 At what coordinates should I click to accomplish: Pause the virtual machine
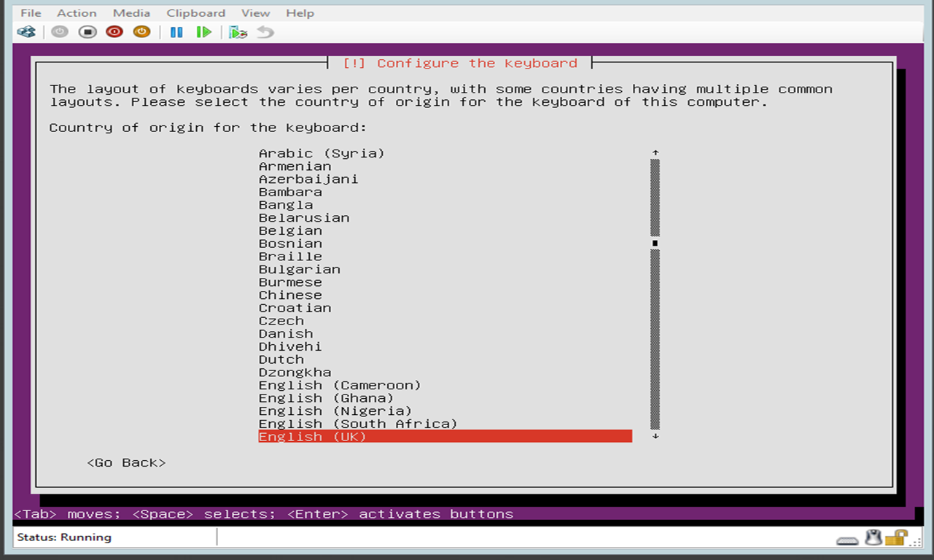click(176, 32)
